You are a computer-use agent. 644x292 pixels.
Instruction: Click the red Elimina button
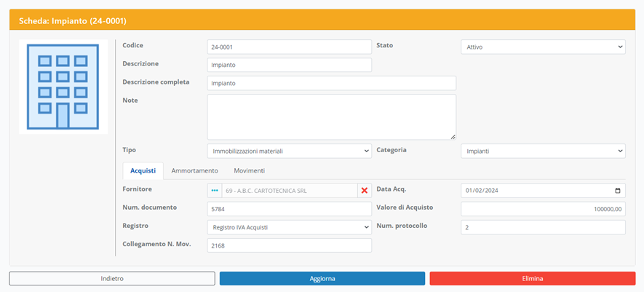tap(532, 278)
